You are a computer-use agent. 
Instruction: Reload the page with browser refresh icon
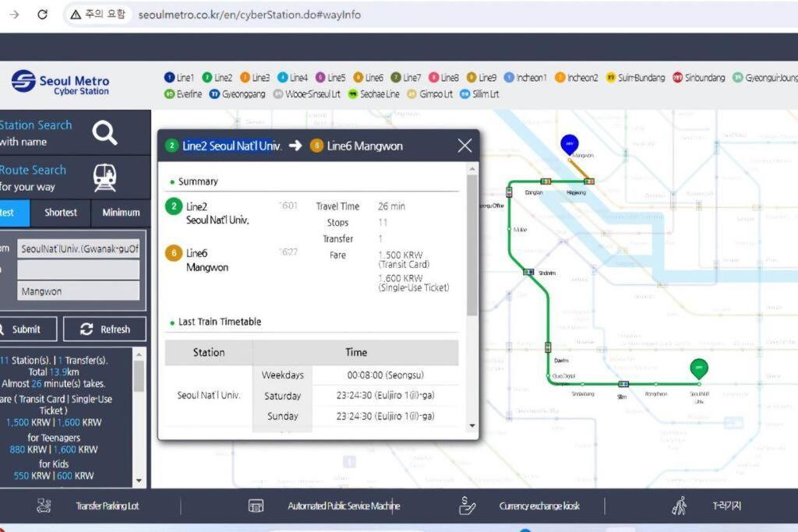point(42,14)
